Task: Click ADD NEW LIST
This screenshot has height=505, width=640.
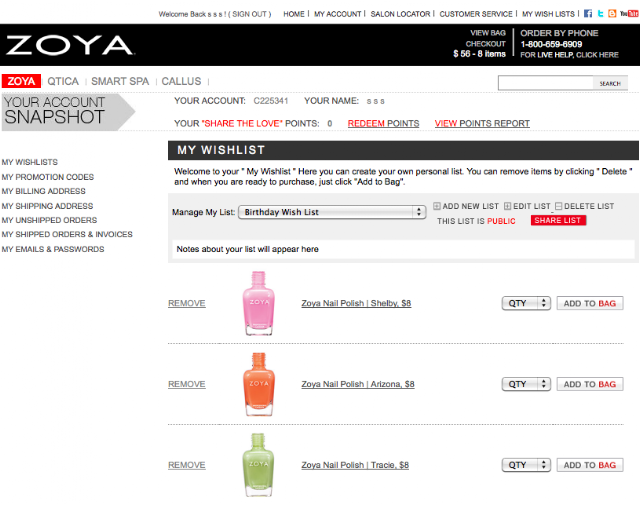Action: tap(471, 206)
